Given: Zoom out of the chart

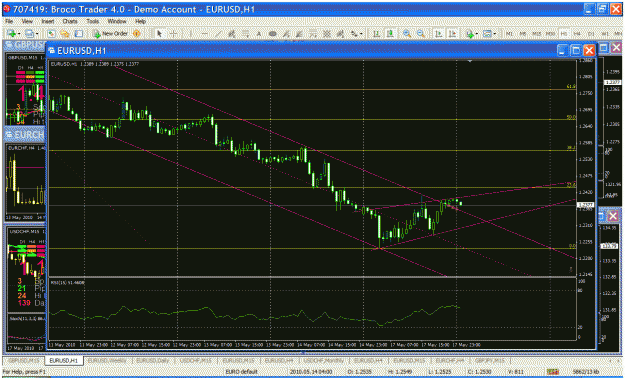Looking at the screenshot, I should [x=421, y=34].
